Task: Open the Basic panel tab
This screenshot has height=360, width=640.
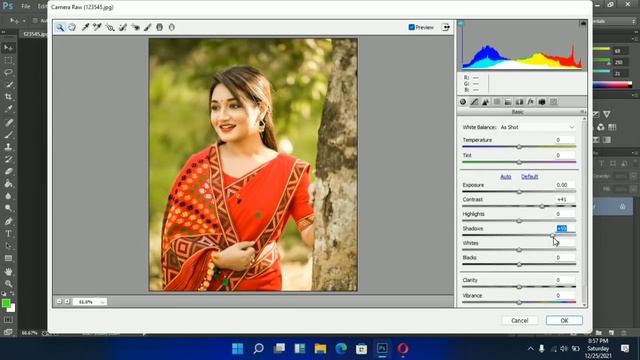Action: pyautogui.click(x=463, y=102)
